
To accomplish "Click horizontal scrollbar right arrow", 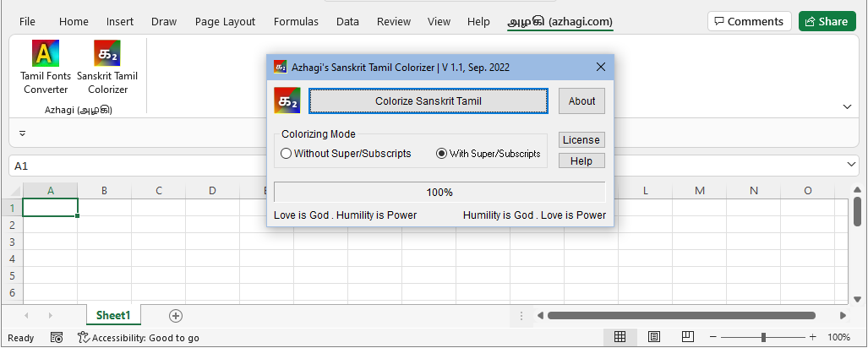I will click(843, 316).
